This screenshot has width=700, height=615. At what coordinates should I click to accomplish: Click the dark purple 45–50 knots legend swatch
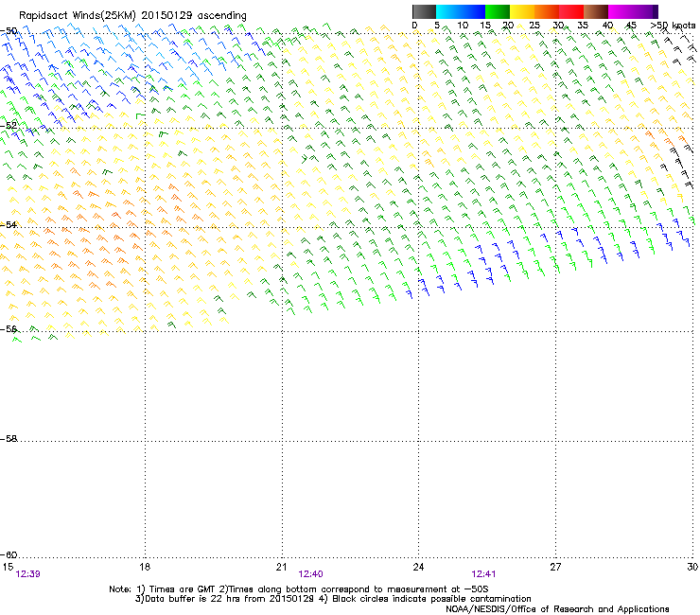coord(645,11)
